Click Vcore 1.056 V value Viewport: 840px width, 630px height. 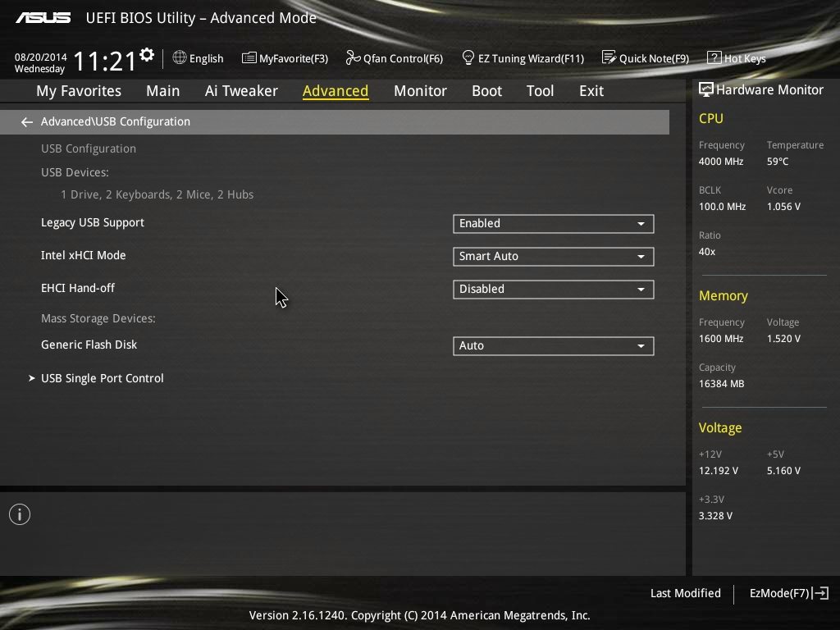(783, 206)
